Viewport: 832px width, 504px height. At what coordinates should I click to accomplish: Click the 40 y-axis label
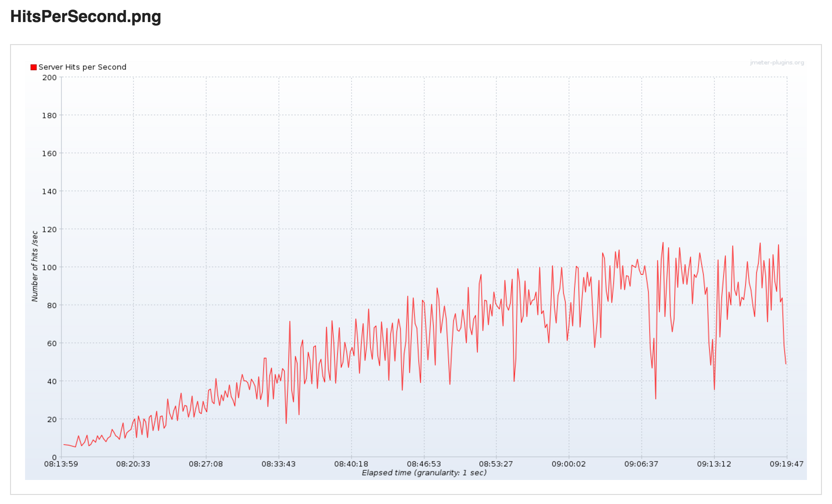(x=52, y=381)
